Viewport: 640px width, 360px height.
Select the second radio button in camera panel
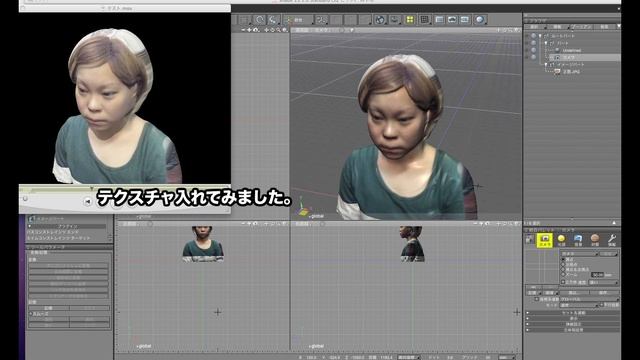[x=563, y=264]
